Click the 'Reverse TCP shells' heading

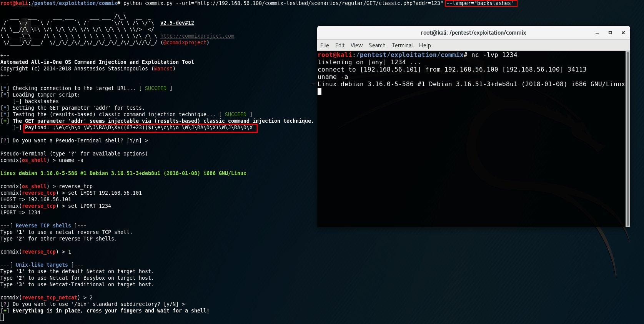coord(43,225)
